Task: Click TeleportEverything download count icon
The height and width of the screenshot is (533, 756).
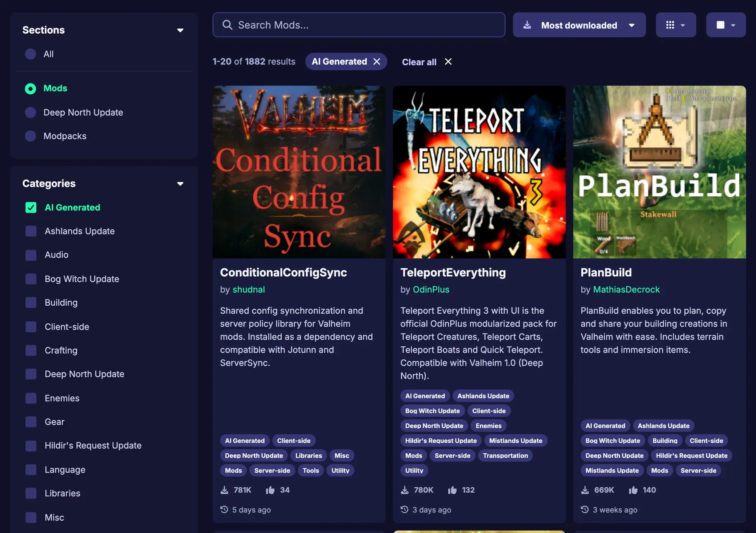Action: (x=405, y=490)
